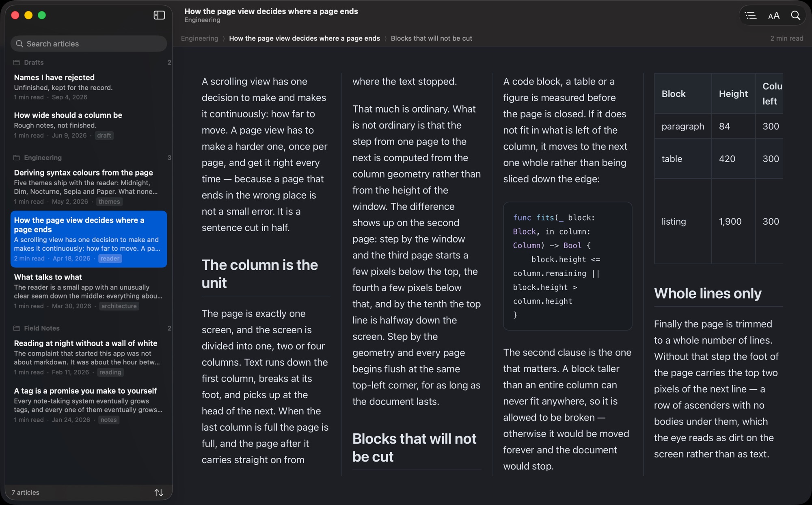The image size is (812, 505).
Task: Select How the page view decides article
Action: click(89, 239)
